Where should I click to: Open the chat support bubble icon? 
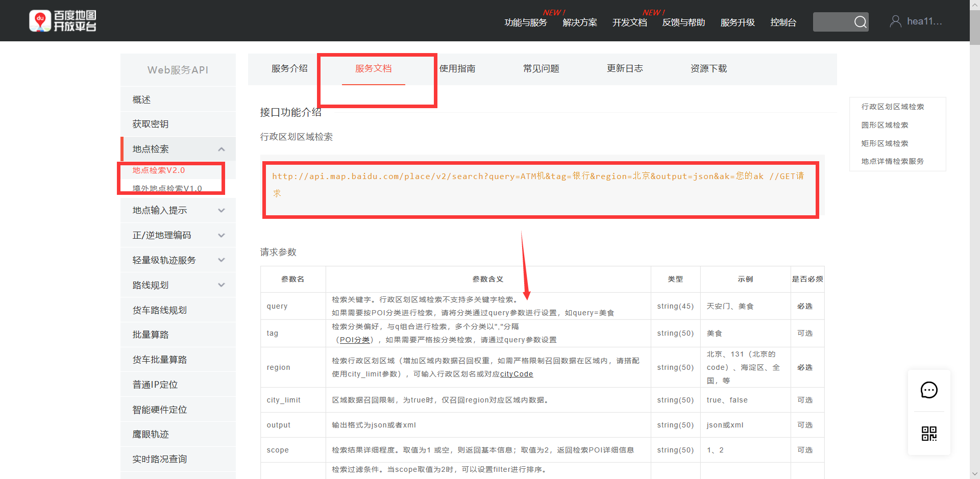click(929, 390)
